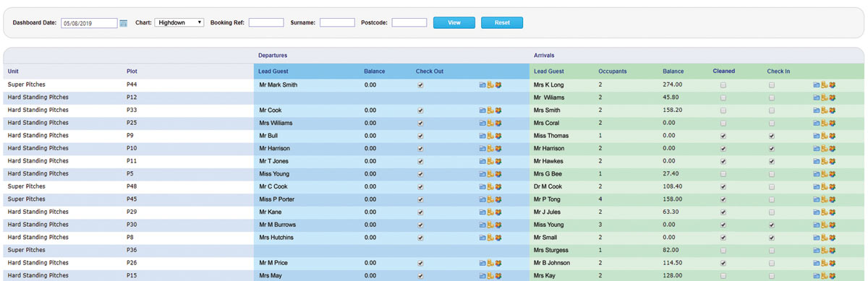Click coins icon for Mrs Williams departure on P25
This screenshot has height=281, width=868.
(490, 124)
